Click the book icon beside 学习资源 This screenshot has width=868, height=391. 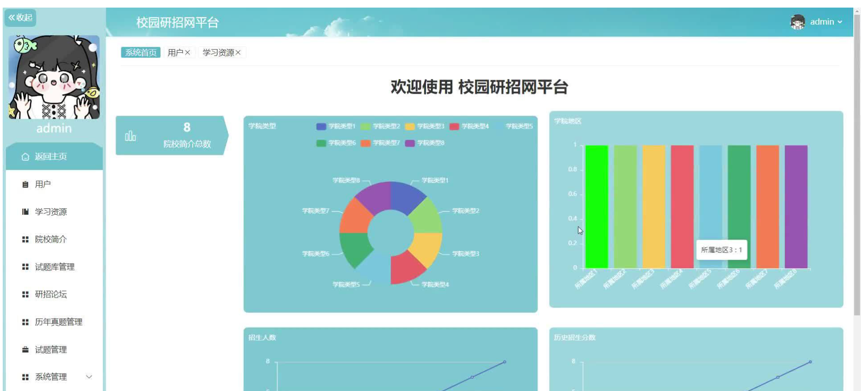click(25, 212)
